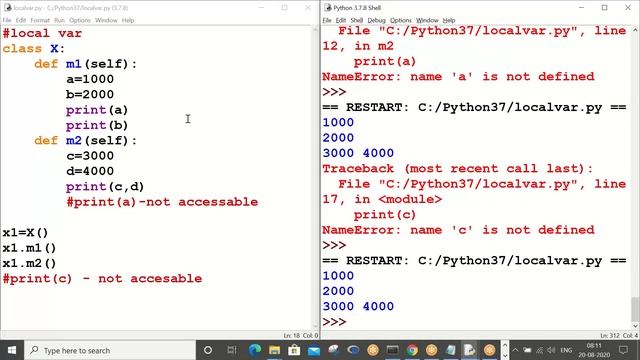Open the Help menu in Python Shell
The height and width of the screenshot is (360, 640).
449,20
